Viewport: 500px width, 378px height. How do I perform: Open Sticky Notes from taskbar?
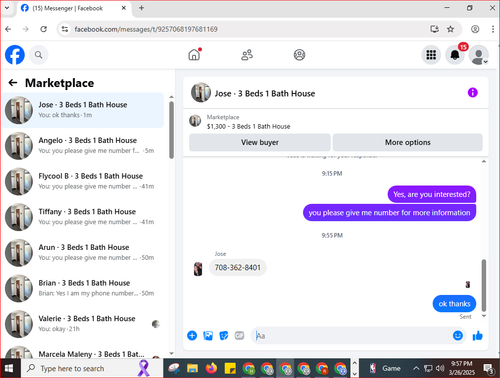click(230, 368)
